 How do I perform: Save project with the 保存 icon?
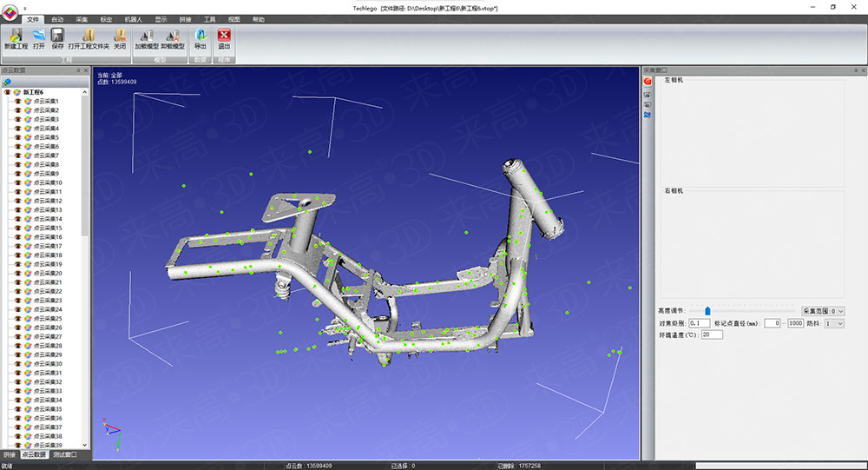click(x=57, y=36)
